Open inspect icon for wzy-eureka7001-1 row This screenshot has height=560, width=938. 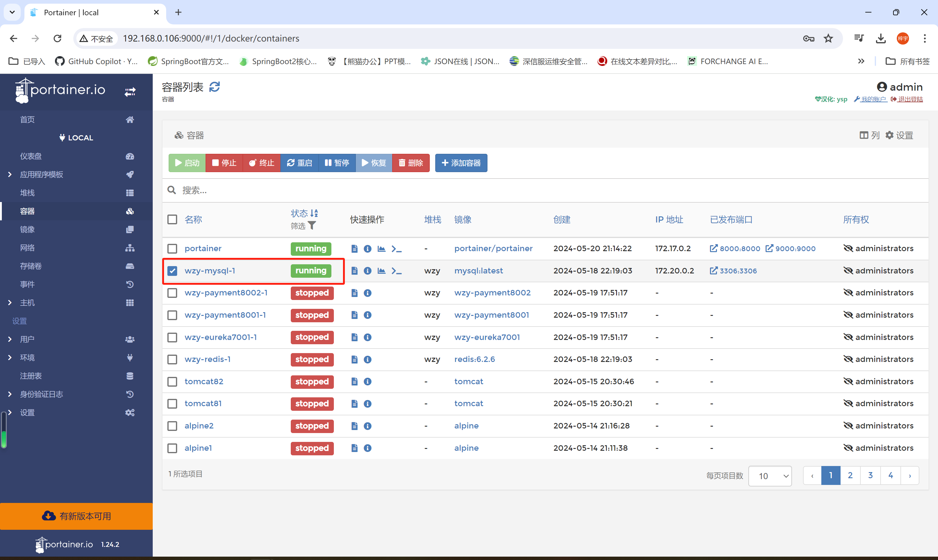pyautogui.click(x=367, y=337)
